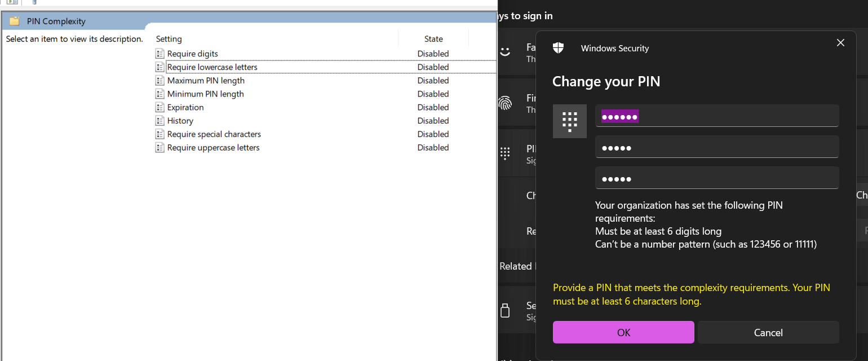Click the Require lowercase letters policy icon

[x=160, y=67]
